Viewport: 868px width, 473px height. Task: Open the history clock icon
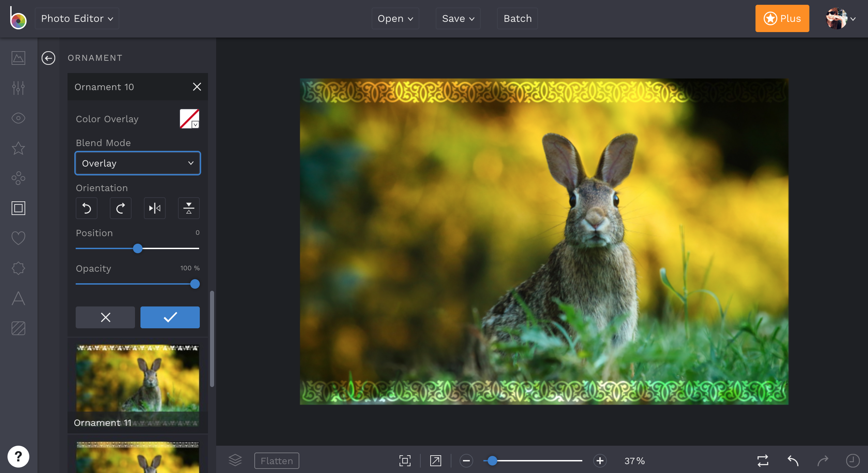853,461
